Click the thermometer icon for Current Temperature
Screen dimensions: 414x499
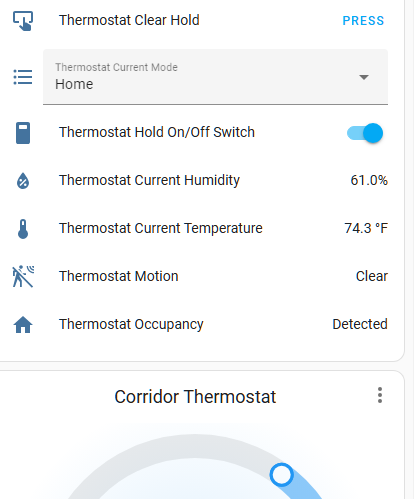23,229
